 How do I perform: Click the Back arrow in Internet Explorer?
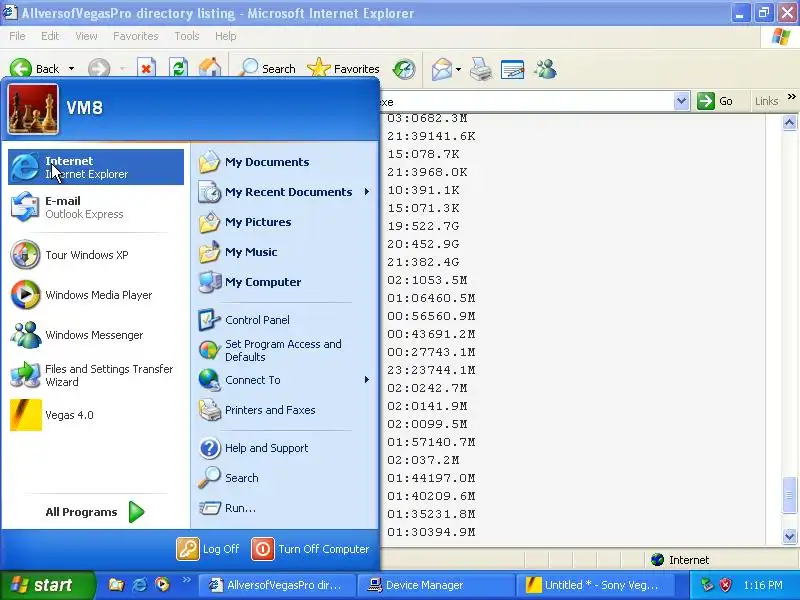34,68
